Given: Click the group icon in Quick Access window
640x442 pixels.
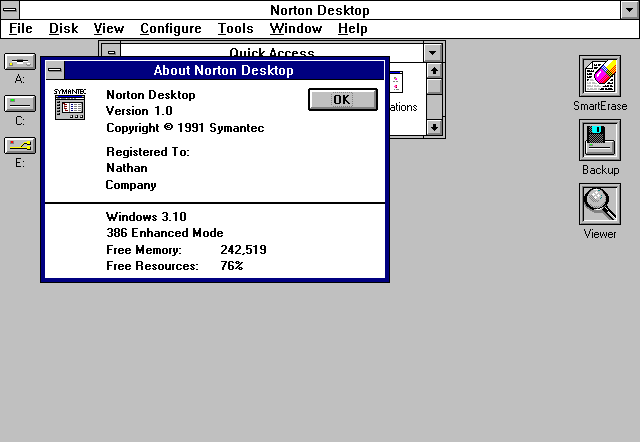Looking at the screenshot, I should coord(396,82).
